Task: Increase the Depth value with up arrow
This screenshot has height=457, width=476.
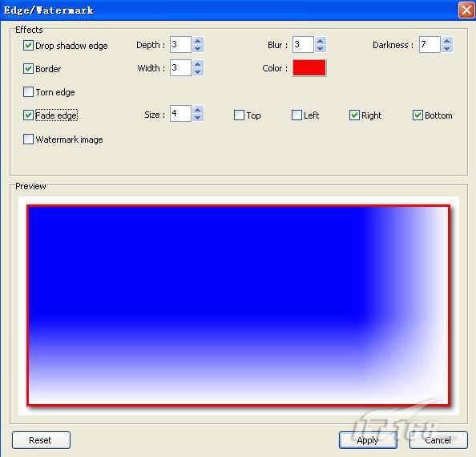Action: click(198, 41)
